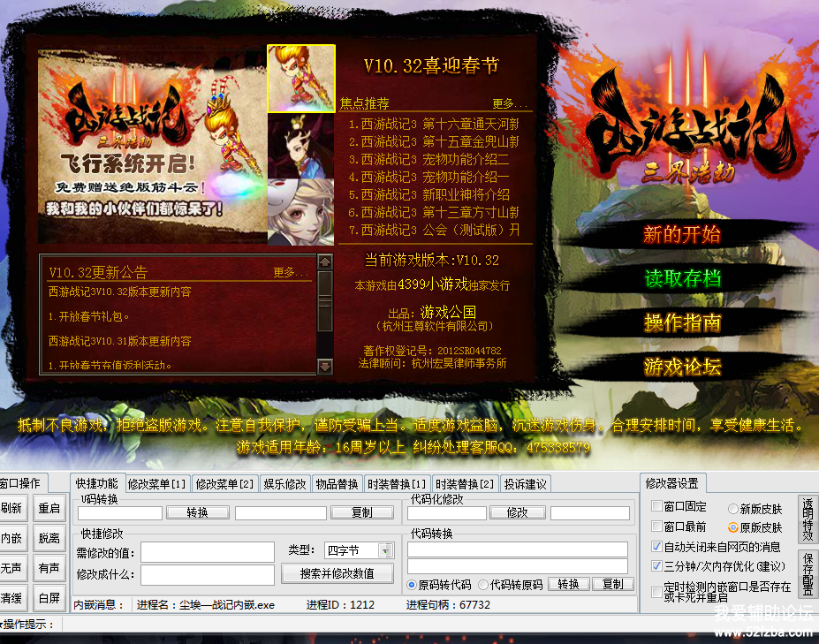This screenshot has width=819, height=644.
Task: Focus top input field in 代码转换
Action: tap(518, 549)
